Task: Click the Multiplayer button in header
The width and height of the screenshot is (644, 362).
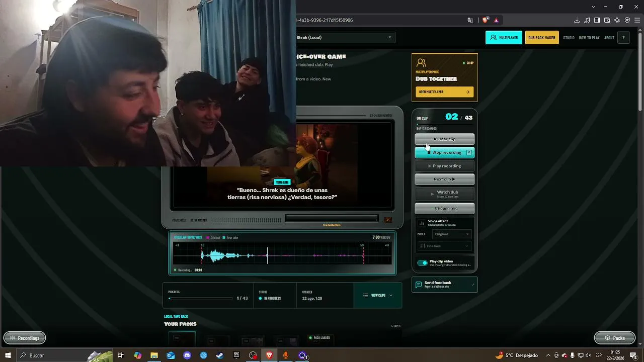Action: pos(504,38)
